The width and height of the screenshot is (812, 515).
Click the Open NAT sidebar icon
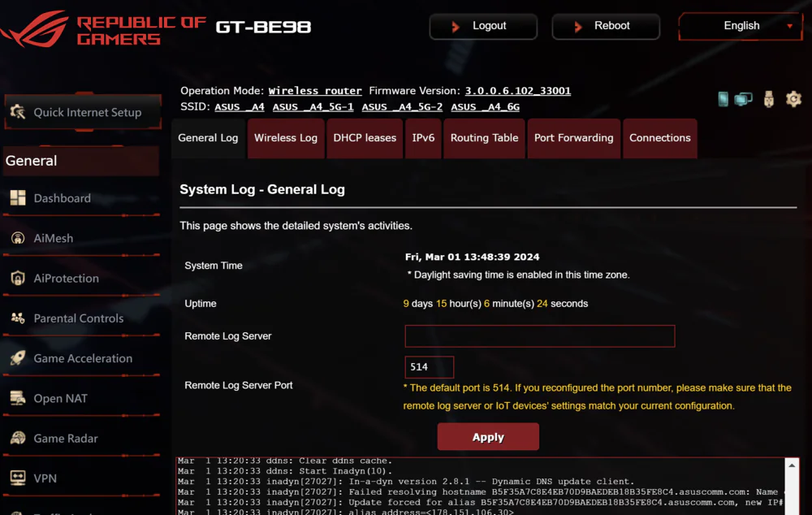coord(18,398)
